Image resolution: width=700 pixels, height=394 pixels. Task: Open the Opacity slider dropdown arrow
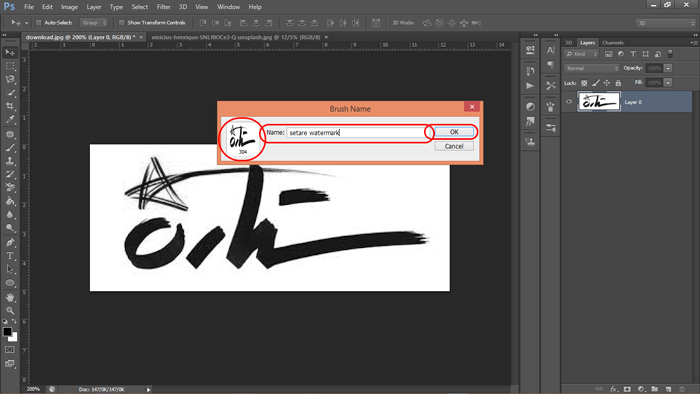[x=668, y=68]
